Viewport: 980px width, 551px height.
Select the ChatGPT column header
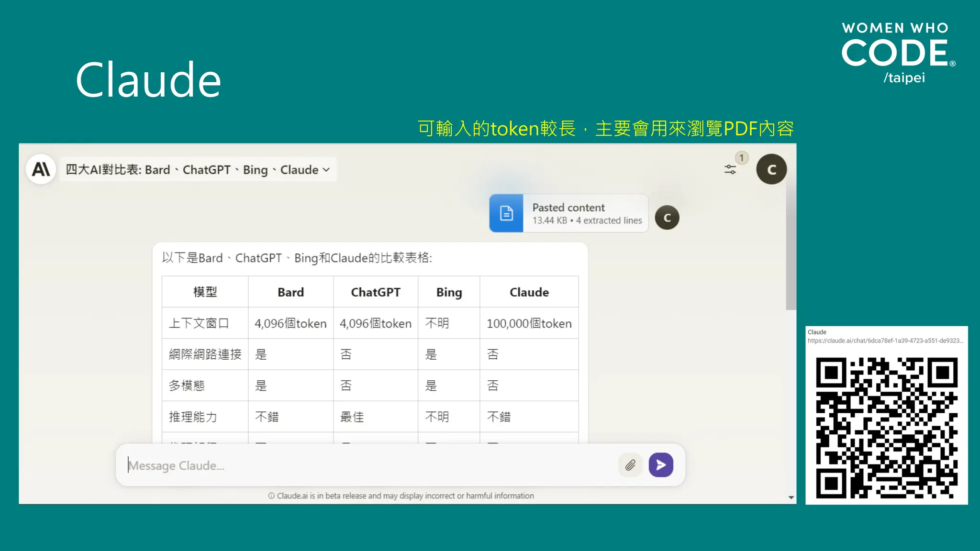point(376,292)
